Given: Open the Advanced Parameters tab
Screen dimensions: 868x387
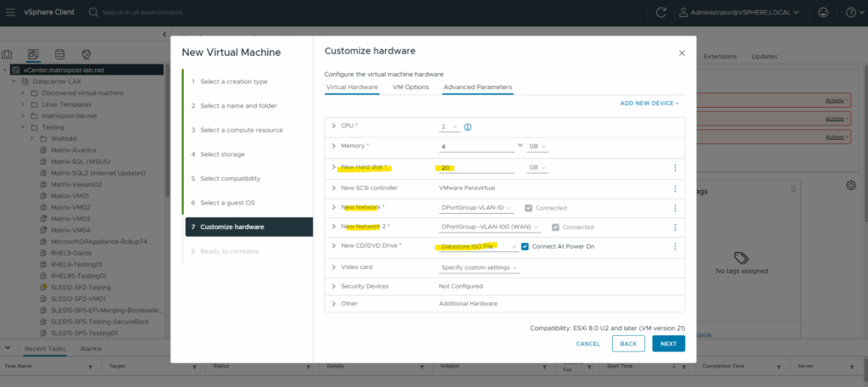Looking at the screenshot, I should pos(477,87).
